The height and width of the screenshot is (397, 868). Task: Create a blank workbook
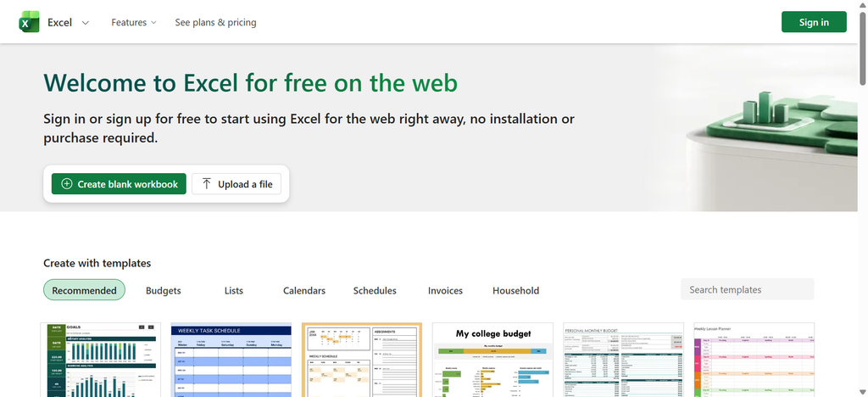pyautogui.click(x=119, y=184)
